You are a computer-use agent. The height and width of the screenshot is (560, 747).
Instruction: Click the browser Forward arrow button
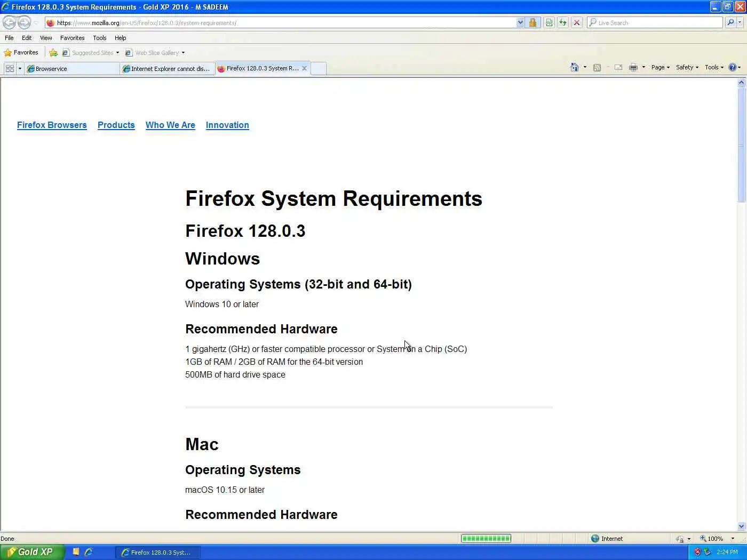click(24, 22)
